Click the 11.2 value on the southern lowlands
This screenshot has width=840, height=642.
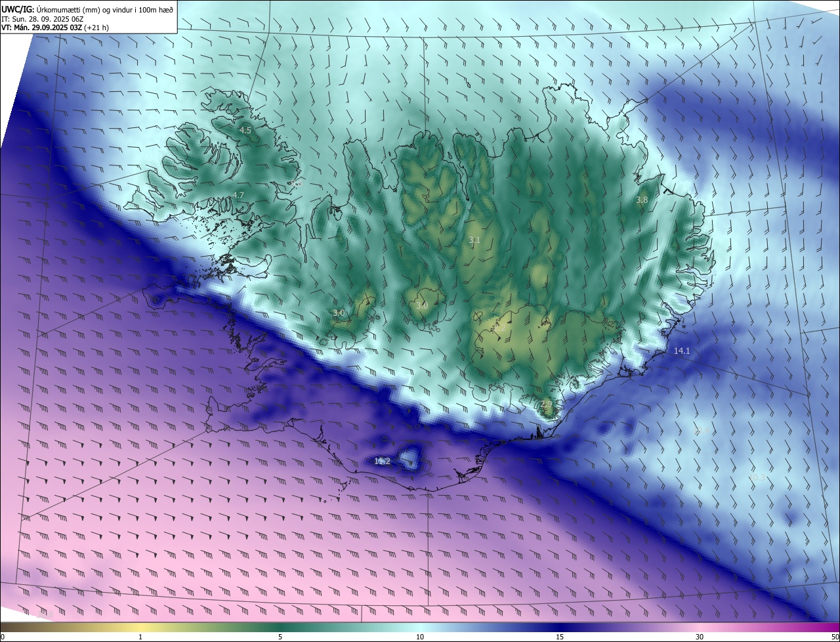[x=382, y=461]
